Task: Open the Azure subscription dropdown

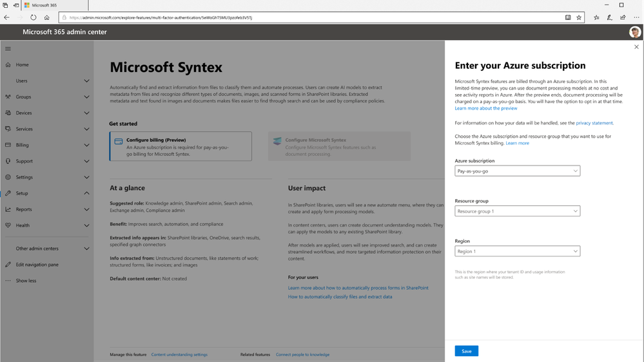Action: [x=517, y=171]
